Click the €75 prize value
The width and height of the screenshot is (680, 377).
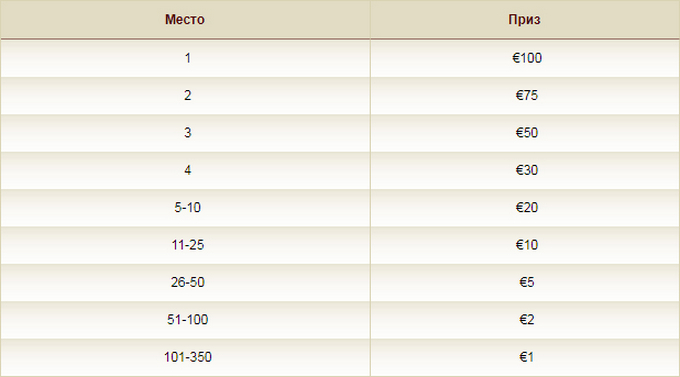pos(526,95)
